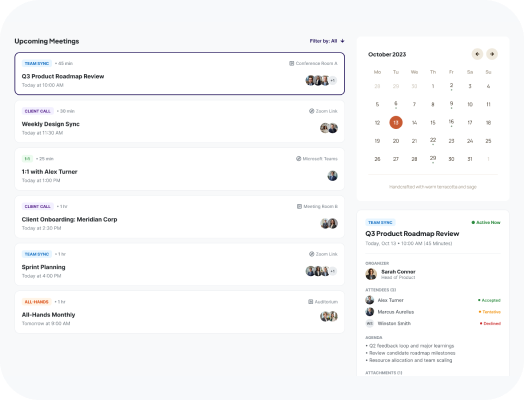Click the Upcoming Meetings heading
524x400 pixels.
47,41
